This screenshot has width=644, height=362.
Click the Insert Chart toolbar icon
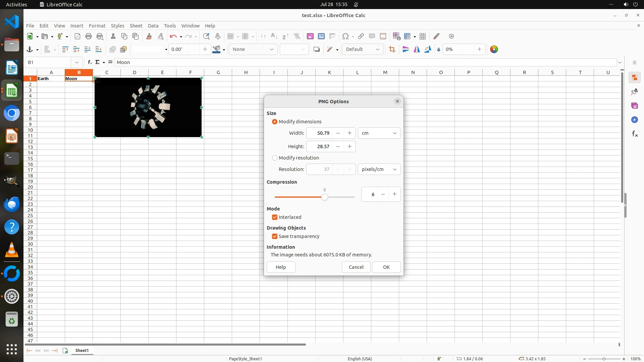pos(321,36)
